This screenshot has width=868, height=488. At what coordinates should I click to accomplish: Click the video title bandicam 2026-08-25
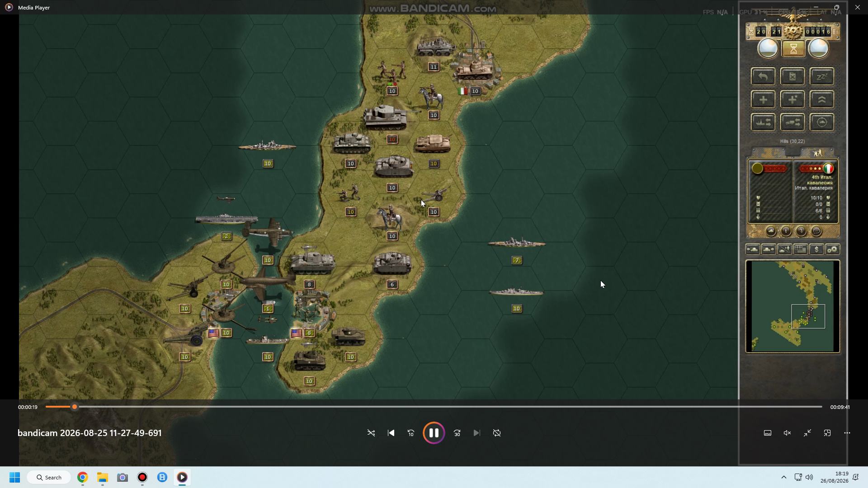coord(90,433)
